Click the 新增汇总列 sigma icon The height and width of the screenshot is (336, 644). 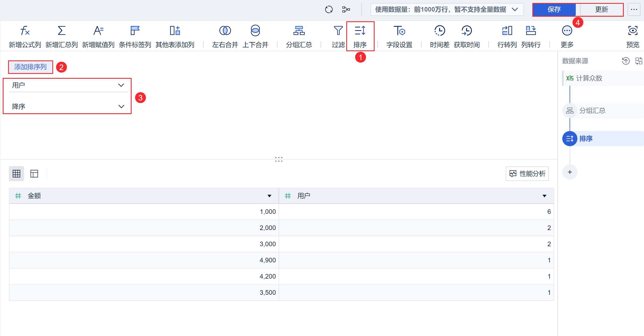tap(61, 31)
